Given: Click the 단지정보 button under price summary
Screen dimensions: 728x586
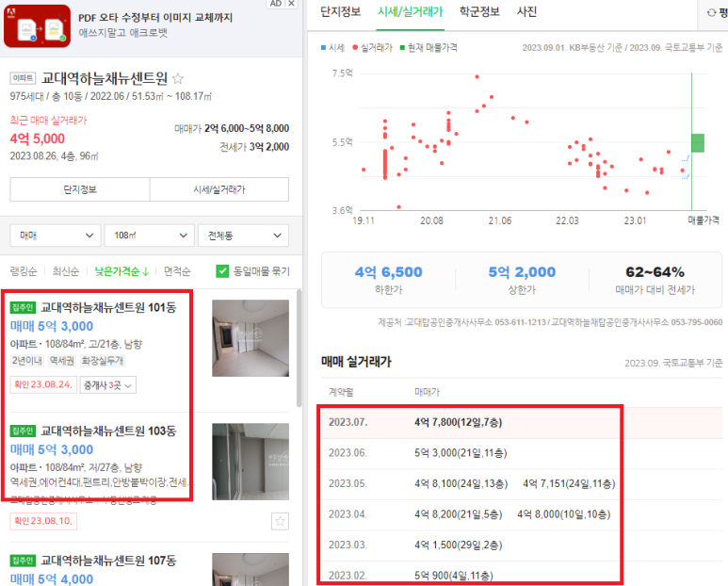Looking at the screenshot, I should pyautogui.click(x=80, y=189).
